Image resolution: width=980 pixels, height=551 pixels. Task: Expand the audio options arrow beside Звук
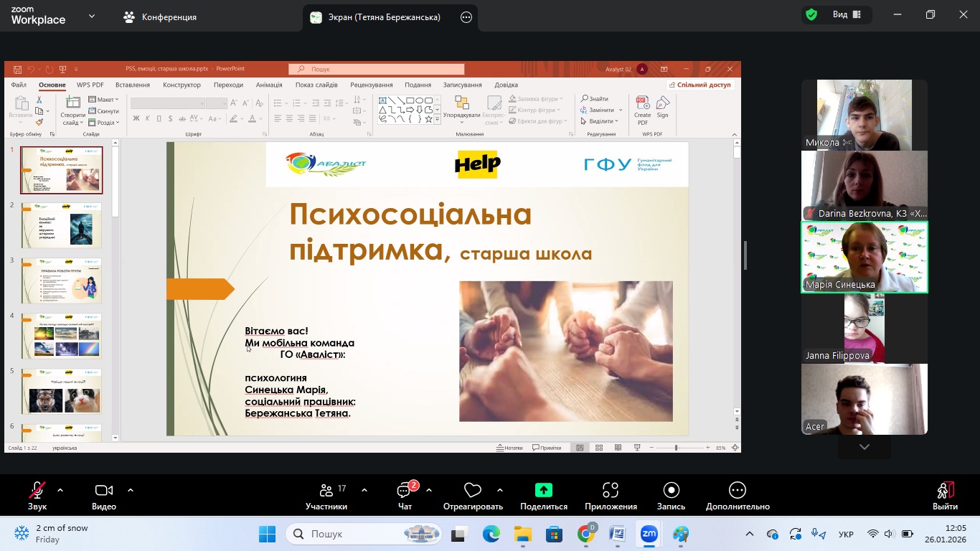(x=60, y=490)
